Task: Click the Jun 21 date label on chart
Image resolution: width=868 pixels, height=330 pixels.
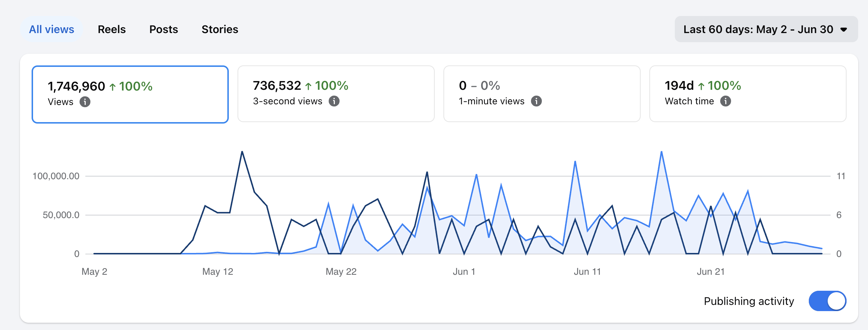Action: [711, 271]
